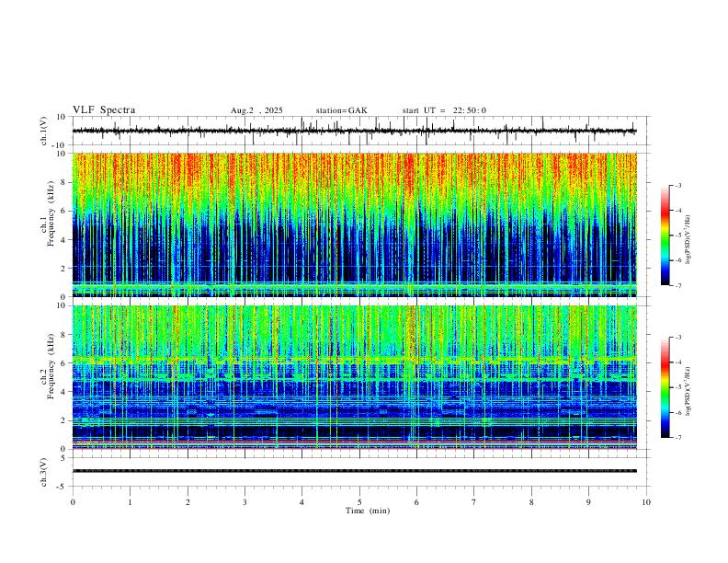The width and height of the screenshot is (728, 563).
Task: Select the "Time (min)" axis label
Action: point(368,511)
